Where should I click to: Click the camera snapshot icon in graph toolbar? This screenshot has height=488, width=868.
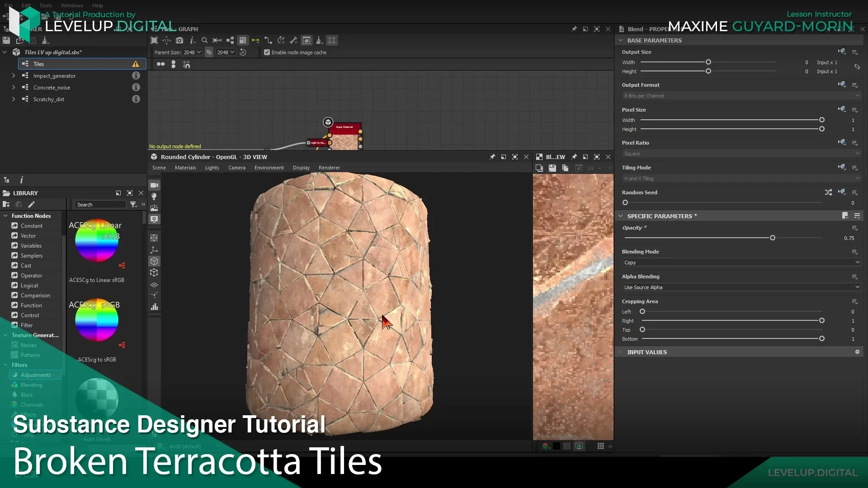(x=179, y=40)
